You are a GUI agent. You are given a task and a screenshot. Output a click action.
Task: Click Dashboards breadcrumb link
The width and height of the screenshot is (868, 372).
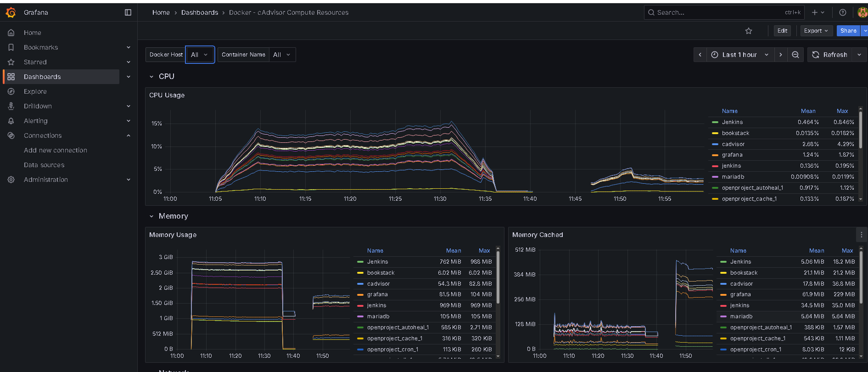click(200, 12)
